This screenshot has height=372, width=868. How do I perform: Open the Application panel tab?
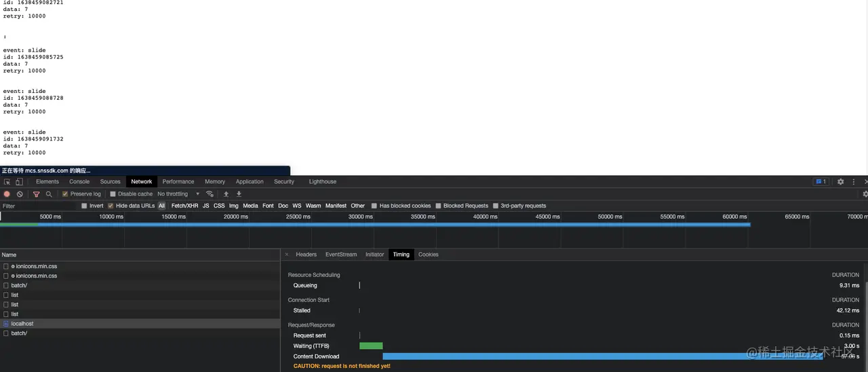point(250,182)
